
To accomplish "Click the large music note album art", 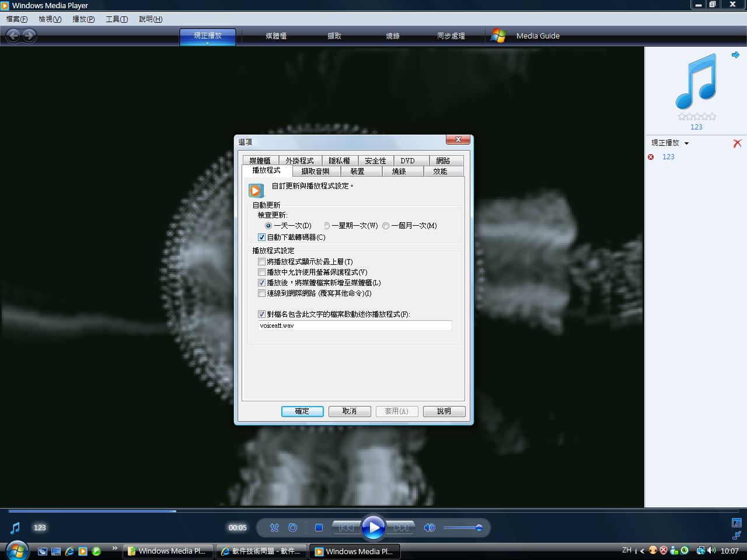I will point(696,81).
